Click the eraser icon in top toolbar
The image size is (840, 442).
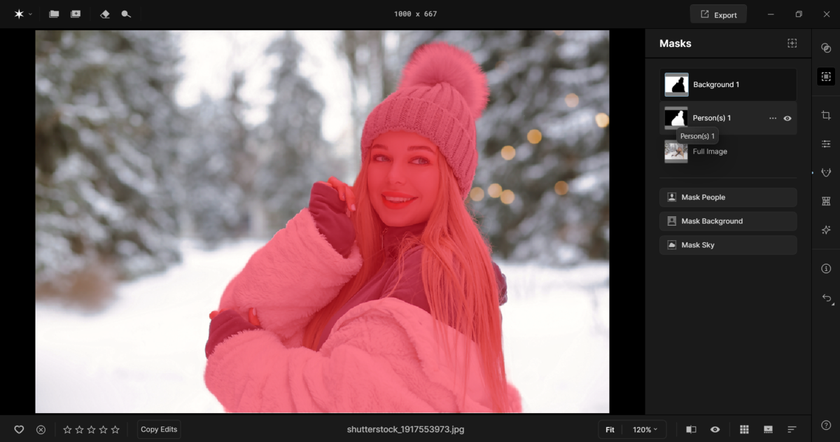pyautogui.click(x=107, y=14)
